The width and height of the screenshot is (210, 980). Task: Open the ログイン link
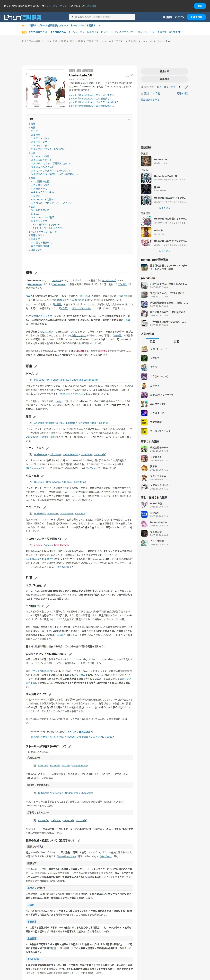click(180, 17)
